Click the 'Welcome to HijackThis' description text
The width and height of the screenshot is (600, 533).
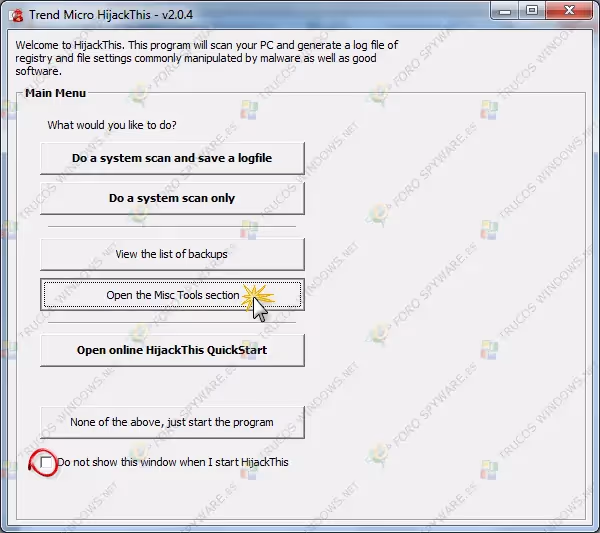pyautogui.click(x=207, y=58)
